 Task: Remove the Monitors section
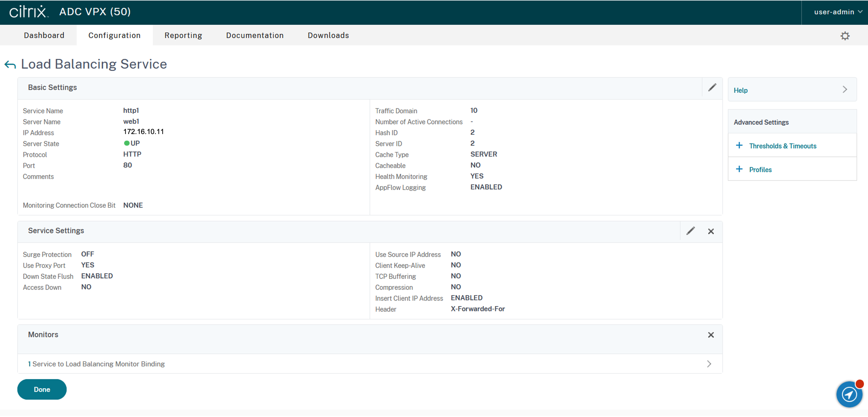click(710, 335)
